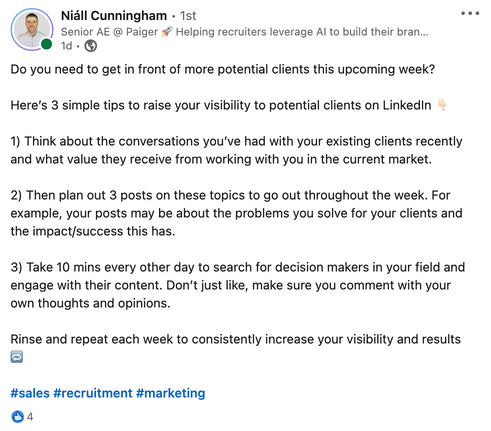The height and width of the screenshot is (431, 491).
Task: Click the opening question about potential clients
Action: [222, 70]
